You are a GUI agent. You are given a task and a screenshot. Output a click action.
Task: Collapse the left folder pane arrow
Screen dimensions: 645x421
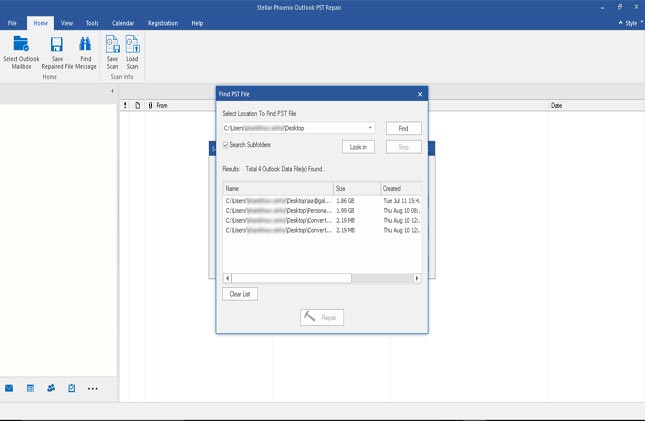[x=111, y=92]
